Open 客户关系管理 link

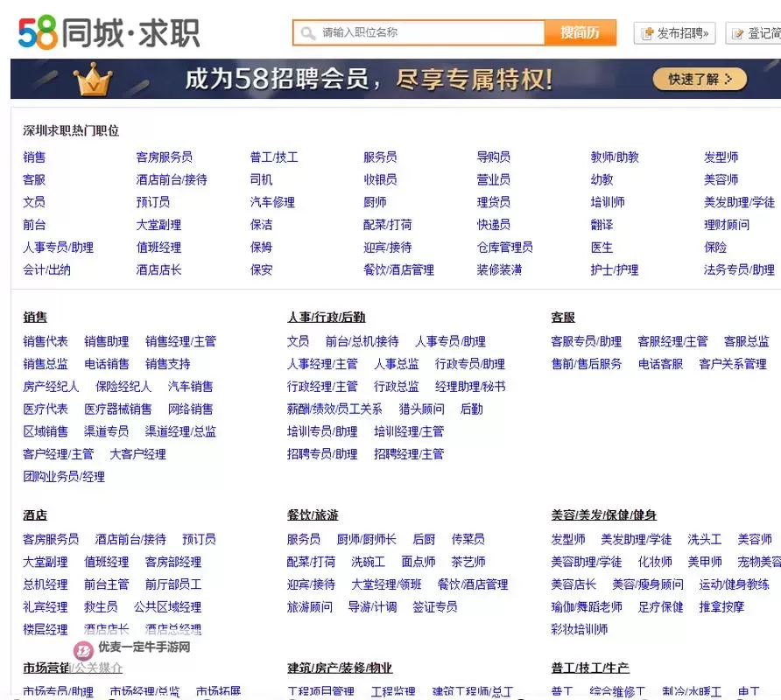(733, 364)
